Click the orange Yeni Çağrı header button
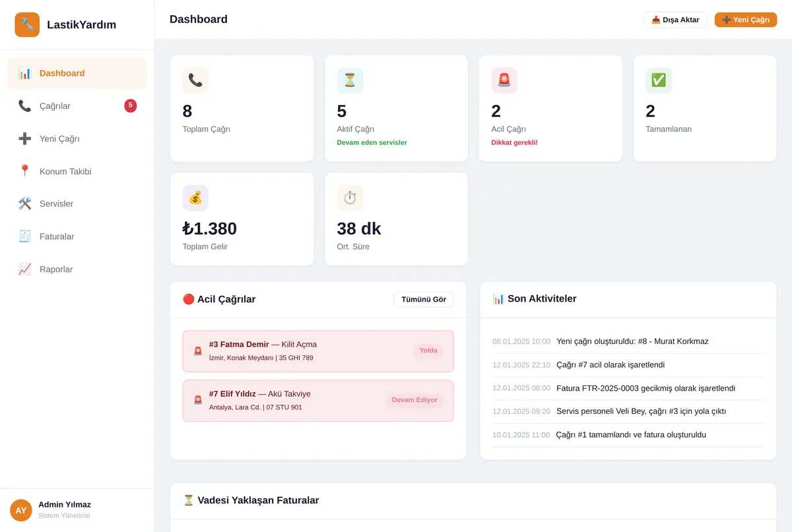 tap(746, 20)
